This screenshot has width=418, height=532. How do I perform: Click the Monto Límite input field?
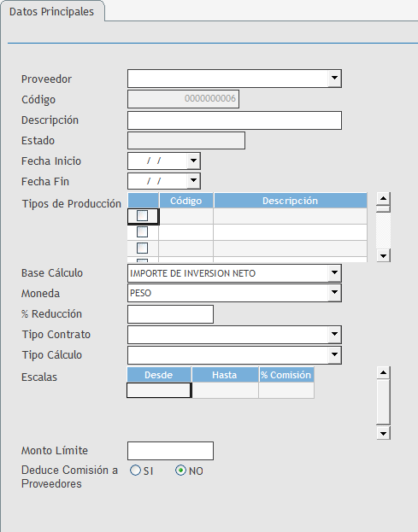pos(170,451)
